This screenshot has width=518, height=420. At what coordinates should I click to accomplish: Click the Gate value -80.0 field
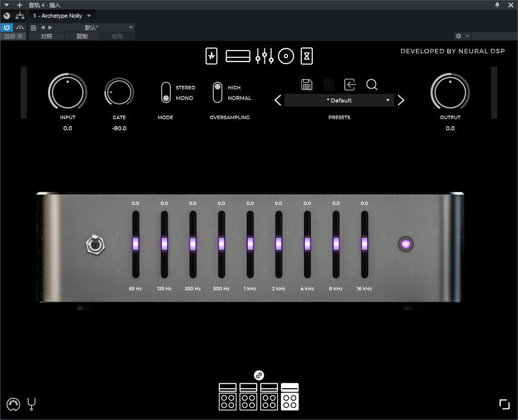click(x=119, y=128)
